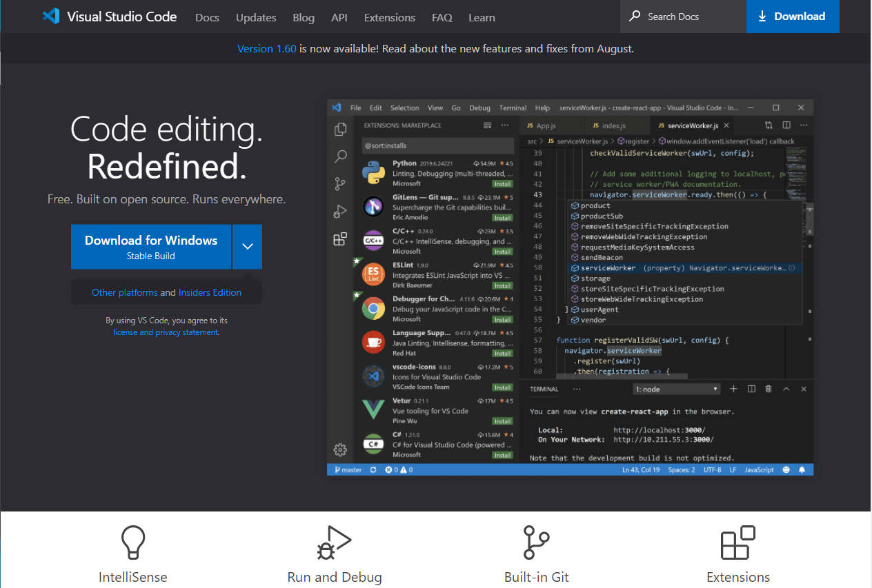Focus the Search Docs input field
Viewport: 872px width, 588px height.
684,17
